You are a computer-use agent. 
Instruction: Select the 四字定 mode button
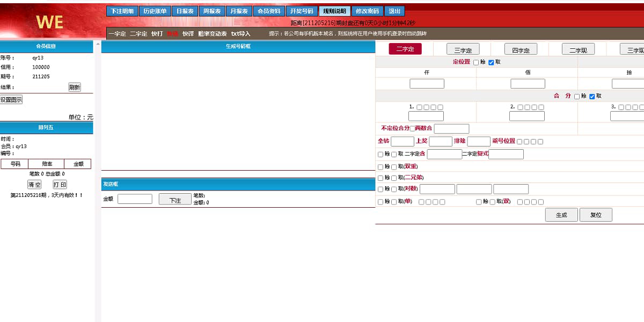coord(521,49)
